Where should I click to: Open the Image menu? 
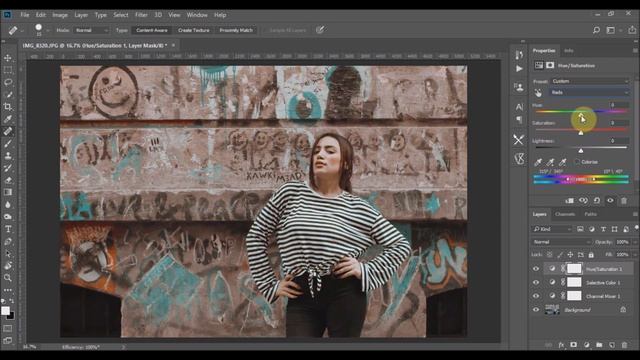click(60, 15)
